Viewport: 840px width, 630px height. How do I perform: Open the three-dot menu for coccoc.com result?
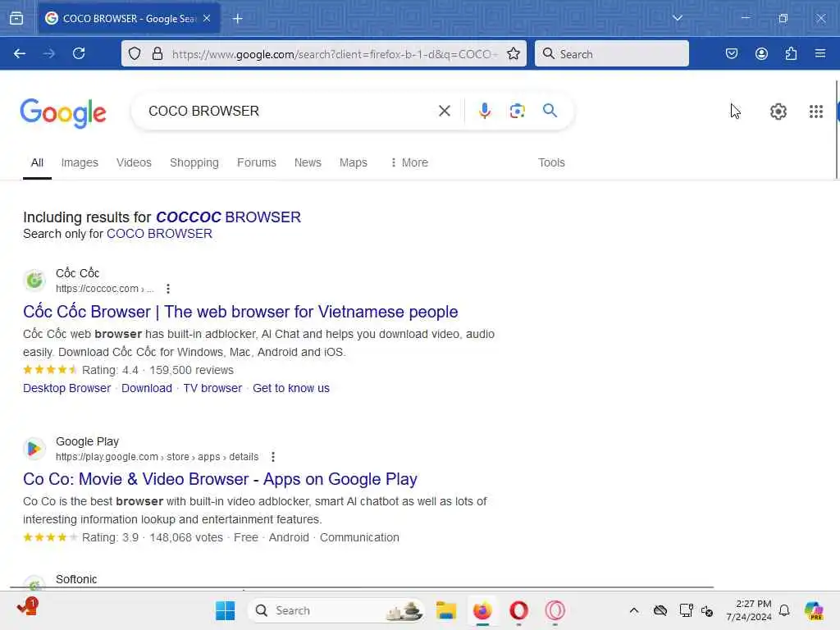point(168,289)
